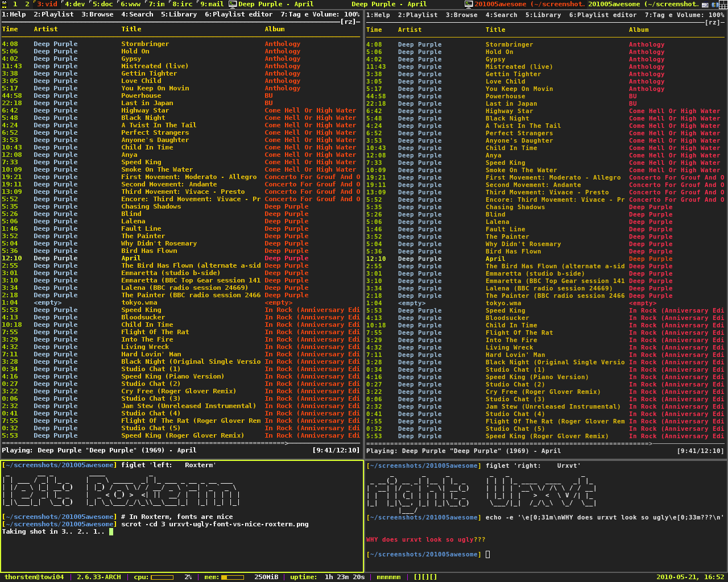Open 6:Playlist editor in left player window
This screenshot has height=582, width=728.
point(238,14)
